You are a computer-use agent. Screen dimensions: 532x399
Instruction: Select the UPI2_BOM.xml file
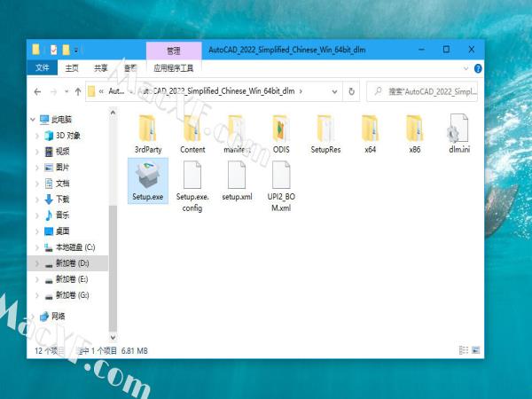click(281, 186)
